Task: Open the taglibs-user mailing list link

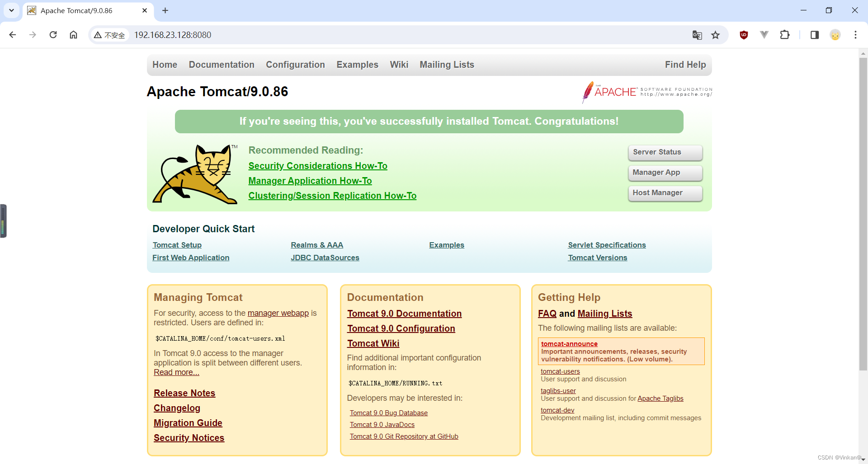Action: [x=558, y=391]
